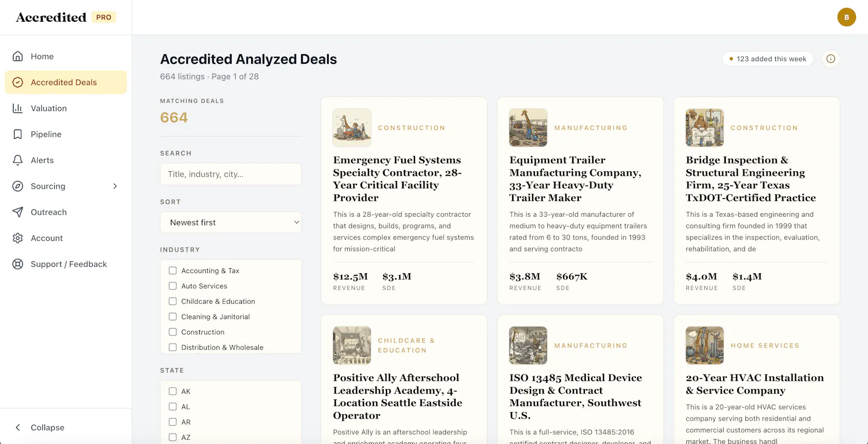Open Positive Ally Afterschool listing thumbnail
Image resolution: width=868 pixels, height=444 pixels.
pyautogui.click(x=352, y=345)
